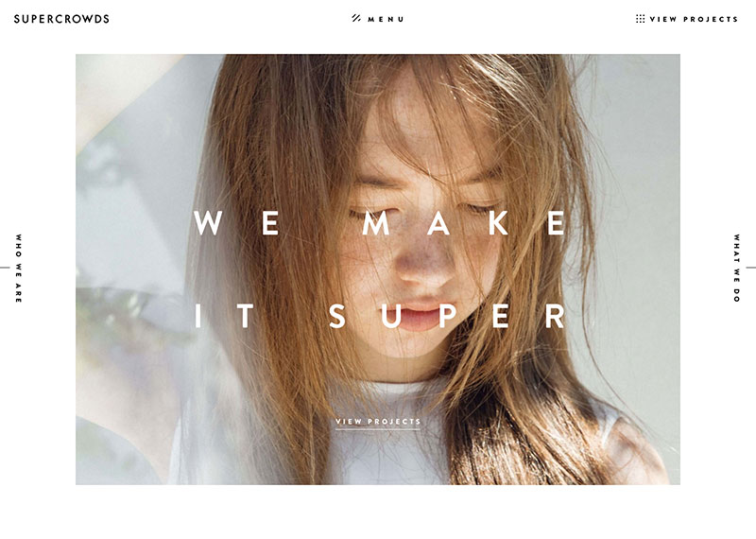Click the SUPERCROWDS logo
This screenshot has width=756, height=539.
(61, 19)
